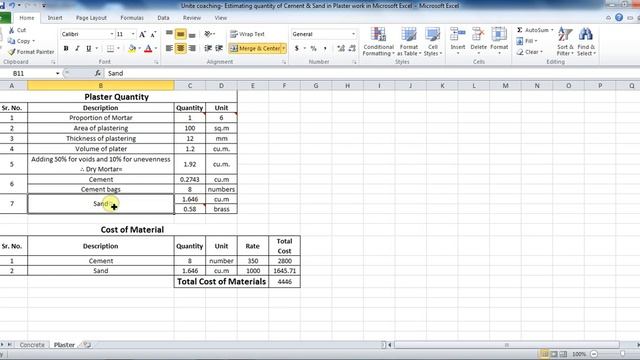640x360 pixels.
Task: Apply Accounting currency format
Action: coord(297,49)
